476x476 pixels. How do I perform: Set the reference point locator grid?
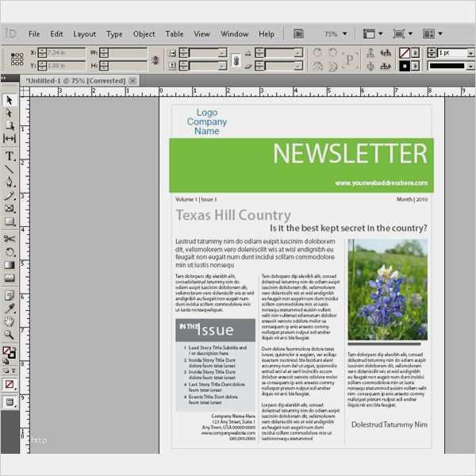pyautogui.click(x=15, y=59)
